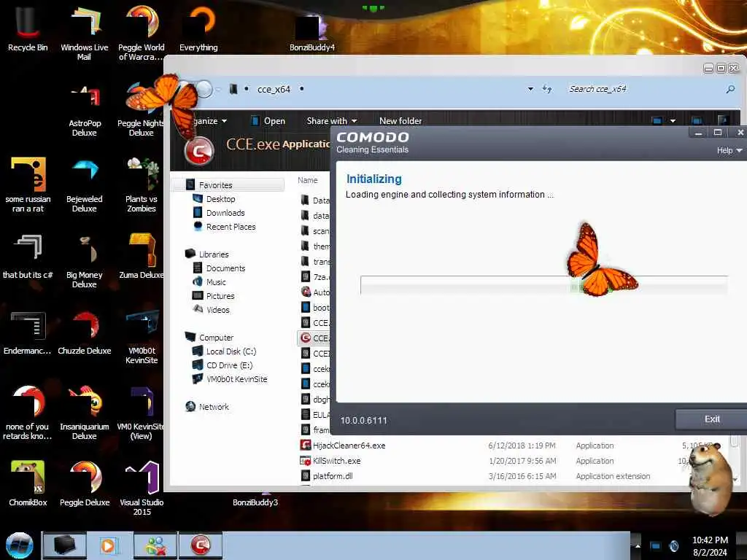
Task: Open Windows Live Messenger taskbar icon
Action: [155, 545]
